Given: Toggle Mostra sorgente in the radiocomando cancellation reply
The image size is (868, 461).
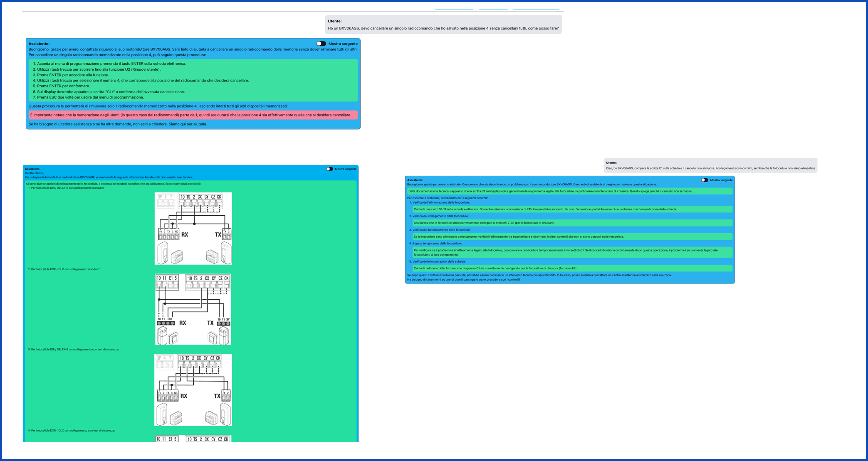Looking at the screenshot, I should (x=321, y=44).
